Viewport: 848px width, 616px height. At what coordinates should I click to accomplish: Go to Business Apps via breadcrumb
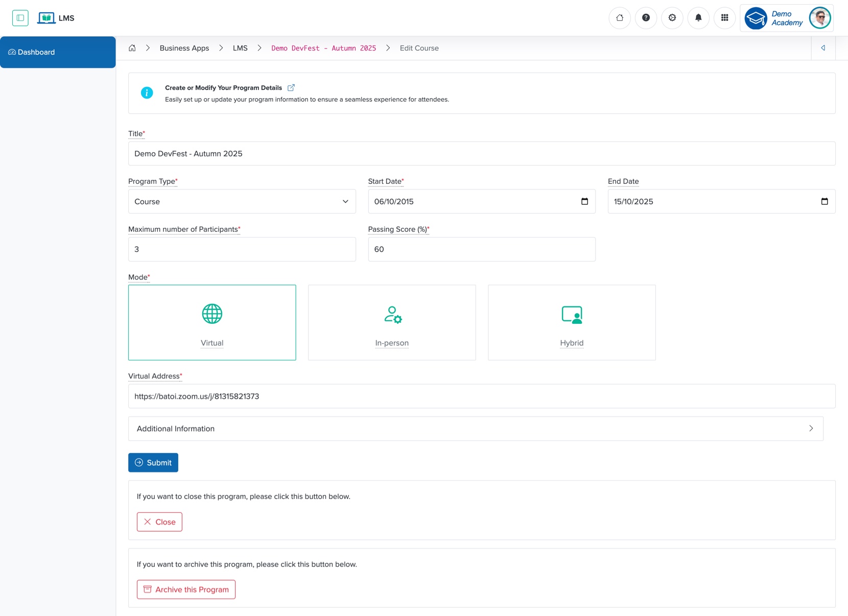click(184, 48)
